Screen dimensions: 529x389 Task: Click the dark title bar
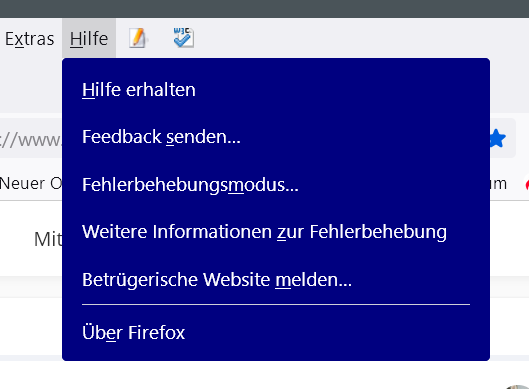[264, 8]
